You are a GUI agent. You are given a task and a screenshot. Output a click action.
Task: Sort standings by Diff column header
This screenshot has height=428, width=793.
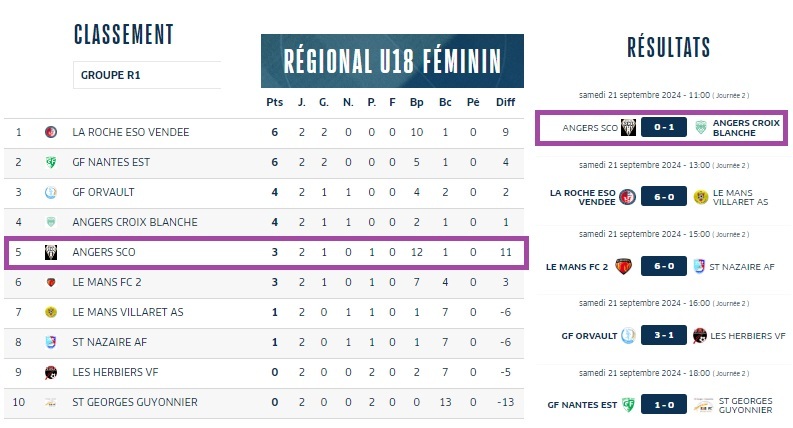505,102
